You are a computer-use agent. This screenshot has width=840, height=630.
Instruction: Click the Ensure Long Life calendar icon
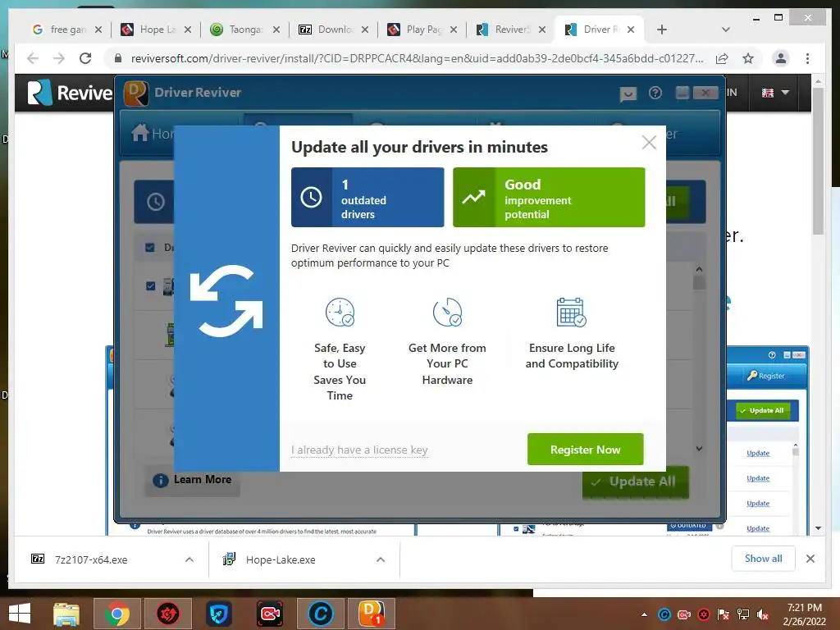coord(572,313)
